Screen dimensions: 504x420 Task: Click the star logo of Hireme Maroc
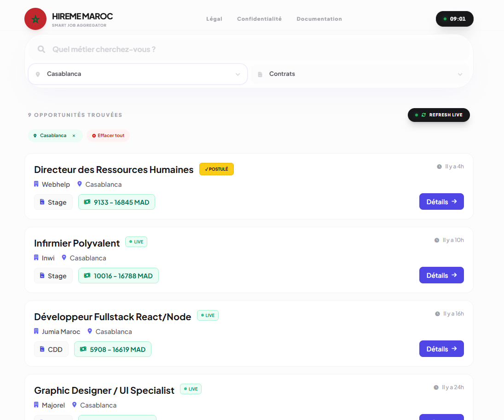click(x=35, y=19)
